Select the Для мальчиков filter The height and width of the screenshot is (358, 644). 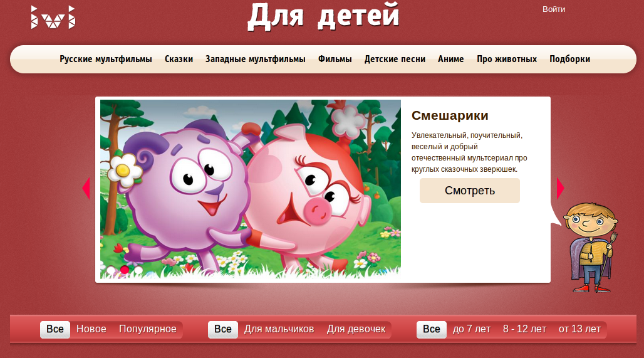279,329
